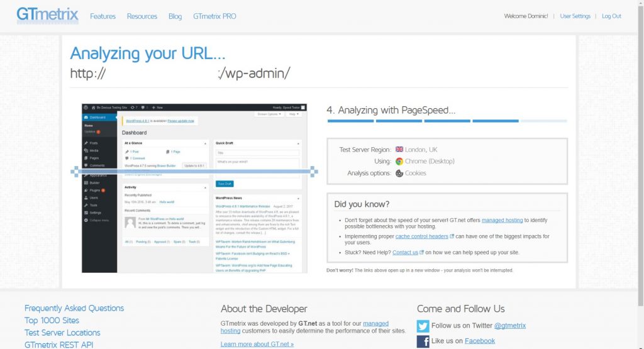Click the 'Analyzing your URL...' heading

147,54
